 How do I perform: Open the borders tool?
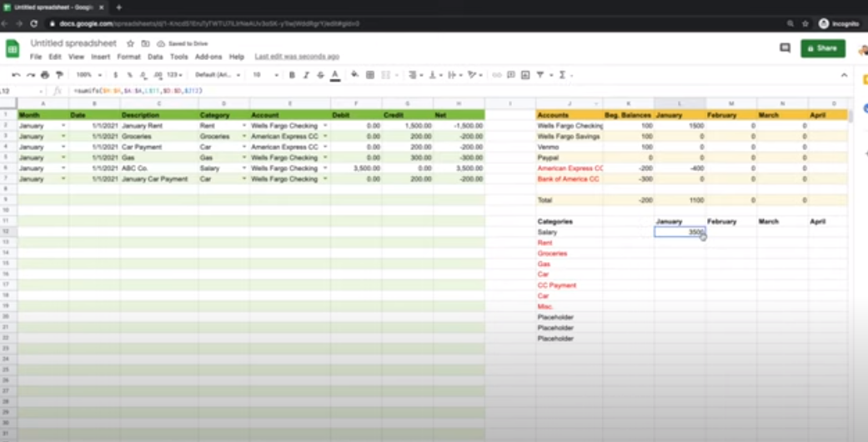pos(370,75)
